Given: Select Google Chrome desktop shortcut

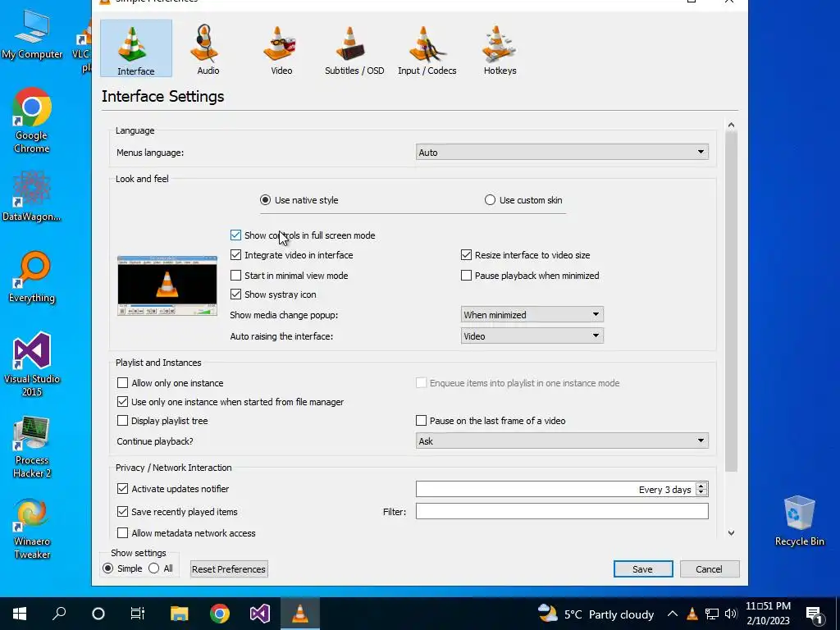Looking at the screenshot, I should [x=32, y=120].
